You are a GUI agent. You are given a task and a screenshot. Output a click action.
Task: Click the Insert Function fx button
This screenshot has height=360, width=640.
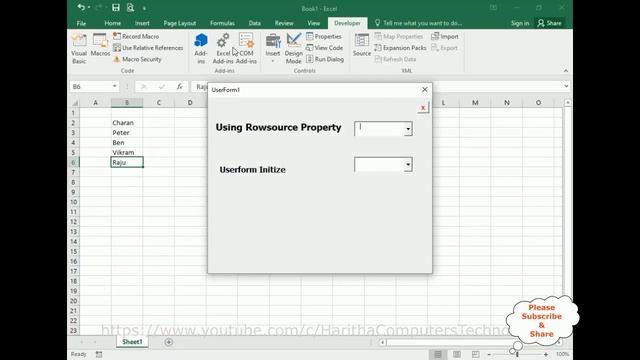pyautogui.click(x=180, y=86)
